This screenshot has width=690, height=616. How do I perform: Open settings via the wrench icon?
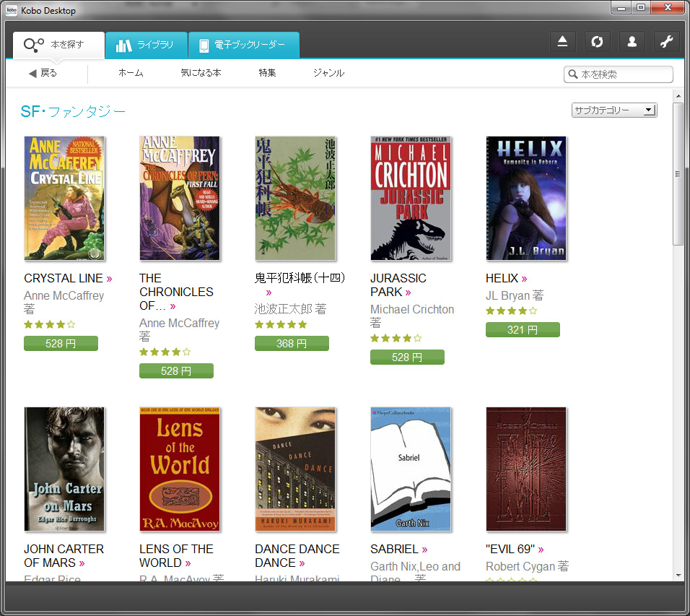coord(667,42)
